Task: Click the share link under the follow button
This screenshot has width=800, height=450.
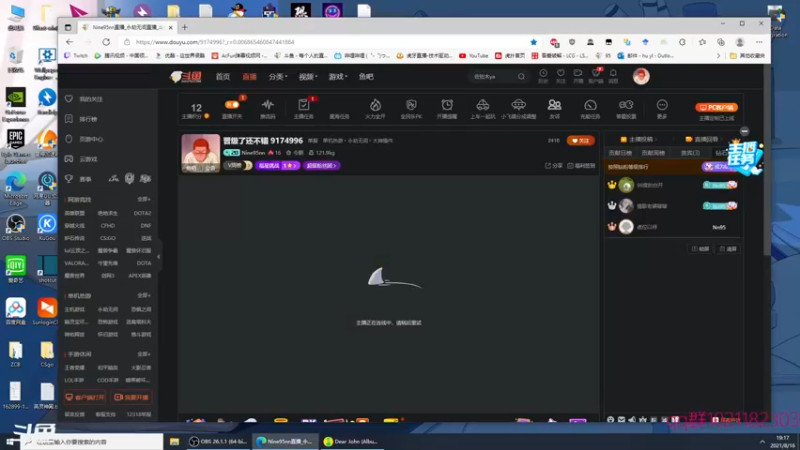Action: (x=554, y=165)
